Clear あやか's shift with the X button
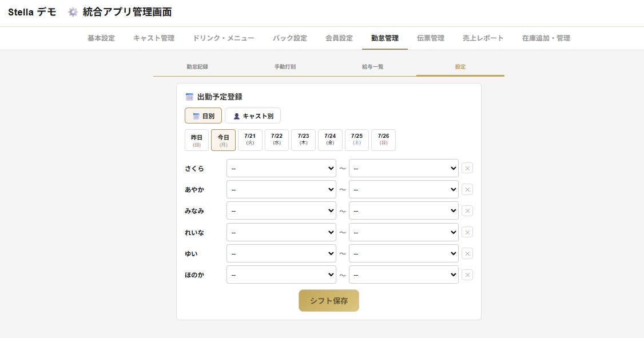The image size is (644, 338). pos(467,190)
